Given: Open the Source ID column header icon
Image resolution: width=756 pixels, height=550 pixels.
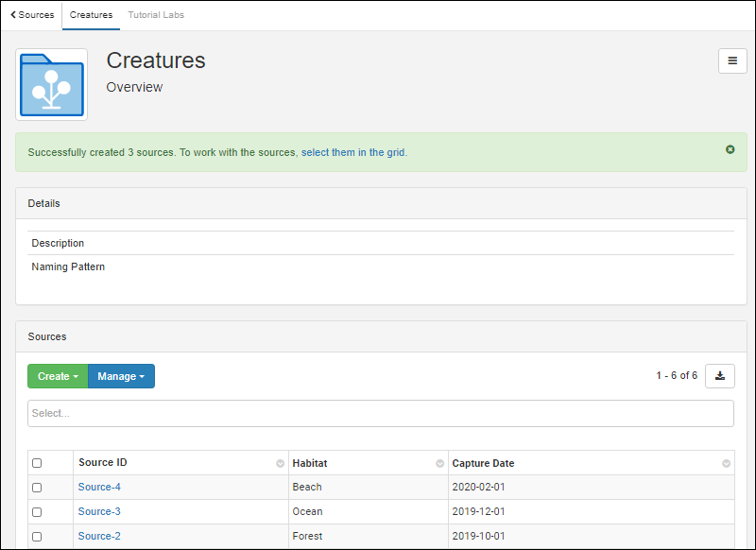Looking at the screenshot, I should [x=280, y=463].
